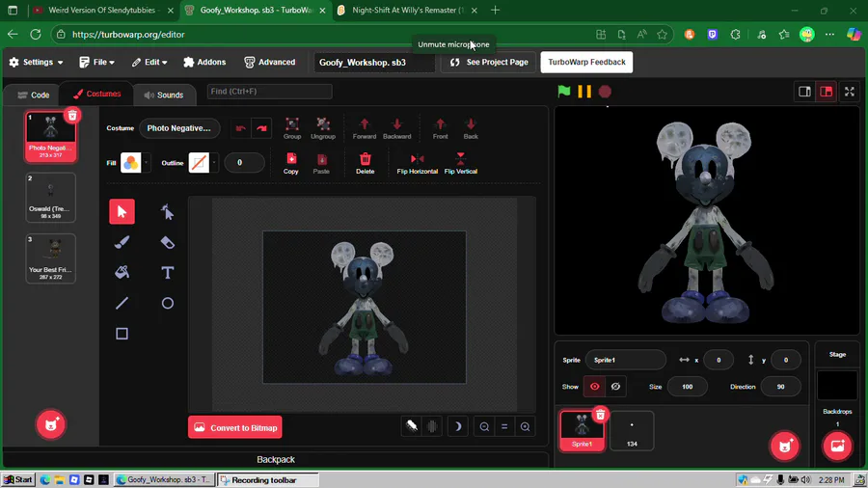Enter full screen stage mode
The width and height of the screenshot is (868, 488).
coord(849,92)
